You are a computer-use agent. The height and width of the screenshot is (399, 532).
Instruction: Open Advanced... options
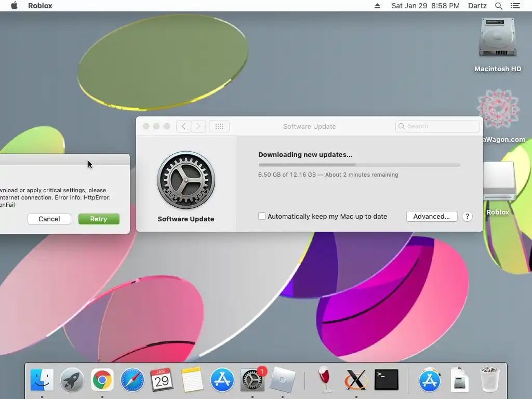[432, 217]
